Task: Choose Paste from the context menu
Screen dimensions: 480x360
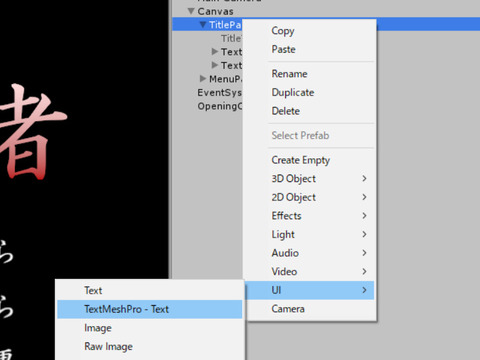Action: (x=310, y=49)
